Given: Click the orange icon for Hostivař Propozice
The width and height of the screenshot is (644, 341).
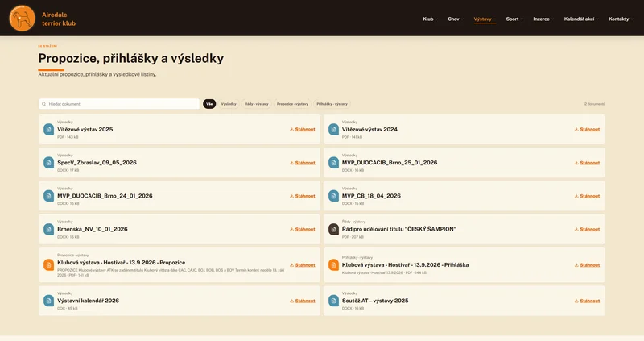Looking at the screenshot, I should coord(49,265).
